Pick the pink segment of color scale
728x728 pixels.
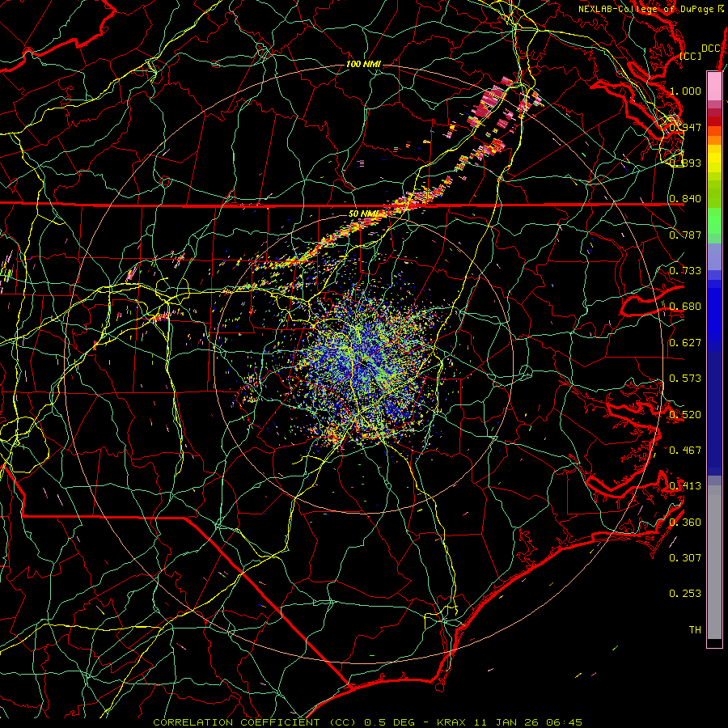pyautogui.click(x=714, y=86)
